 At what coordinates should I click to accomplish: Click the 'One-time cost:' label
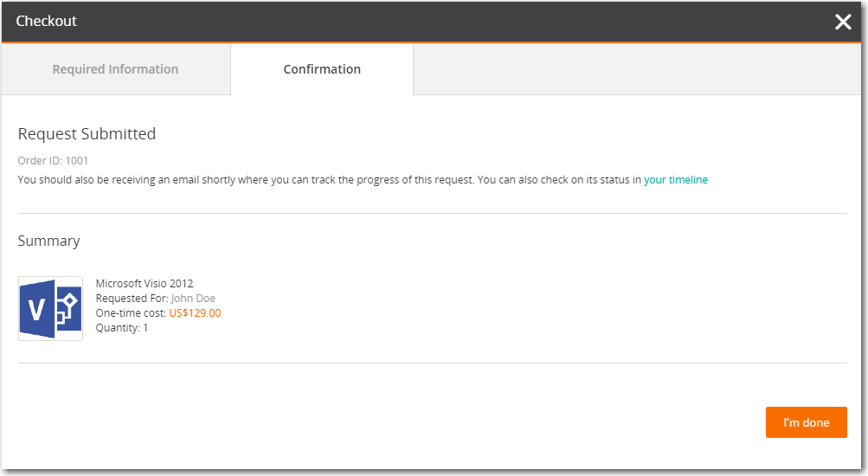[131, 313]
